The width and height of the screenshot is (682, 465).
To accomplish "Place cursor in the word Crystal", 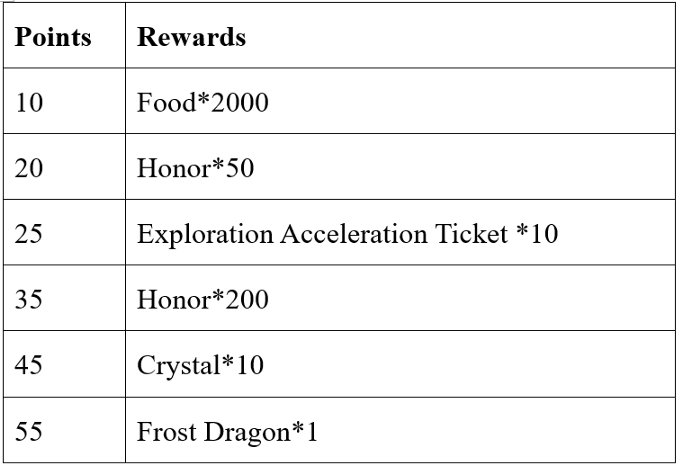I will point(176,366).
